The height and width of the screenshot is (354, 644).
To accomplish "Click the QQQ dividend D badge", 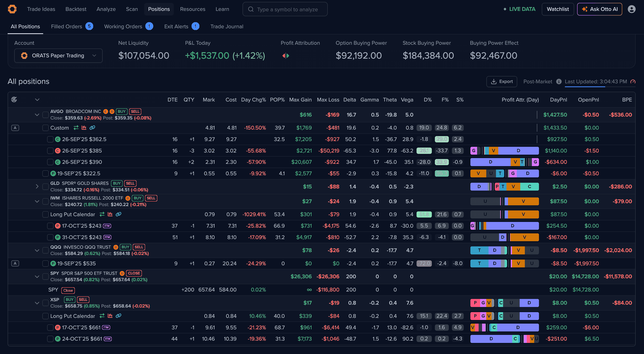I will pos(116,247).
